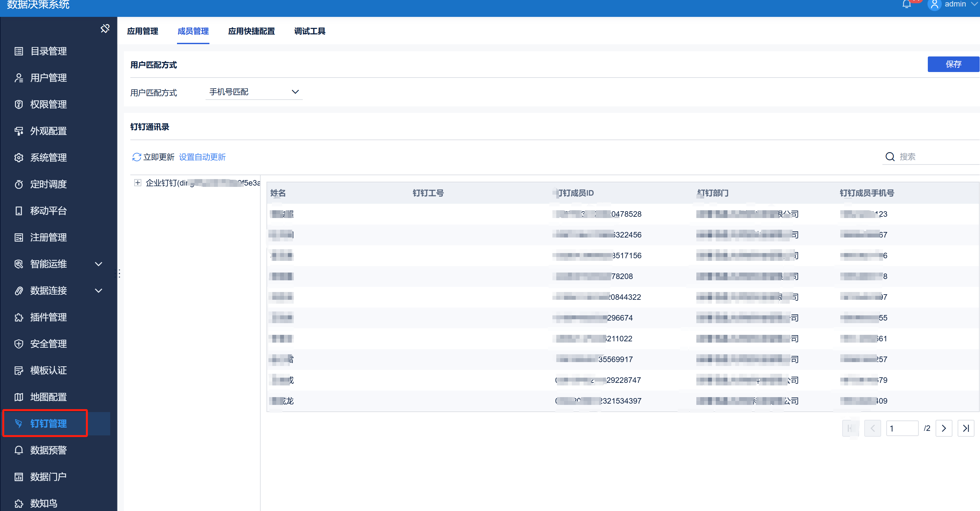This screenshot has width=980, height=511.
Task: Click the 数知鸟 puzzle icon
Action: pos(19,504)
